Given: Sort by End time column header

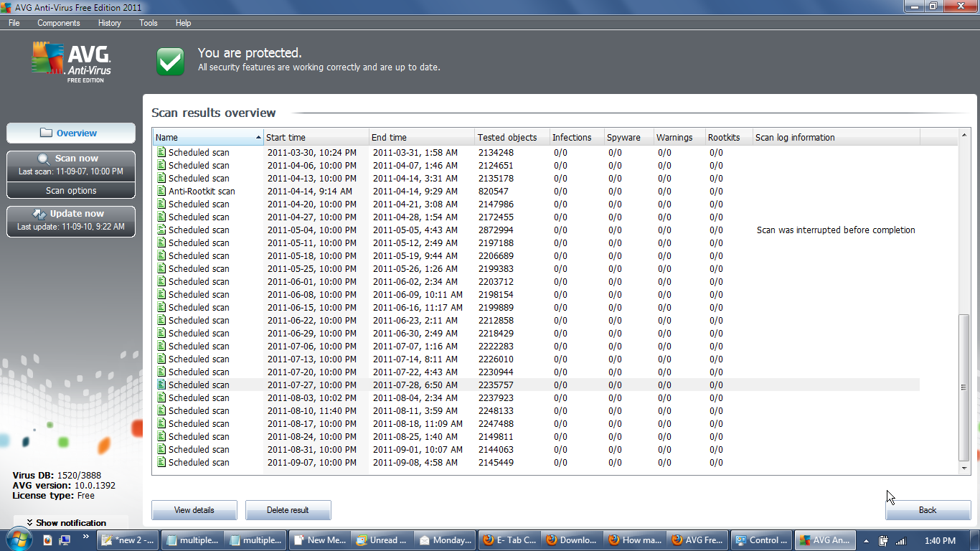Looking at the screenshot, I should click(x=422, y=137).
